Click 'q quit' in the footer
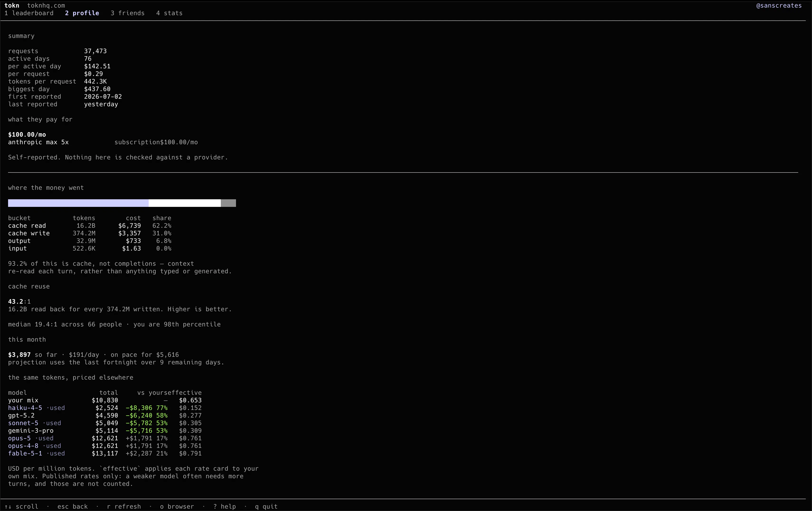 tap(266, 506)
